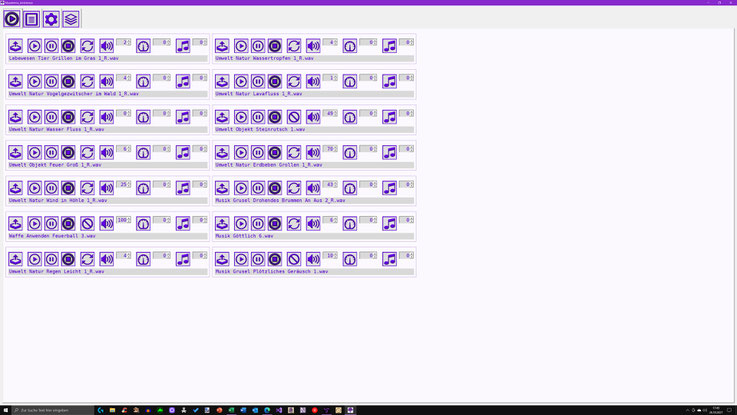Viewport: 737px width, 415px height.
Task: Toggle loop on Drohendes Brummen track
Action: (x=294, y=188)
